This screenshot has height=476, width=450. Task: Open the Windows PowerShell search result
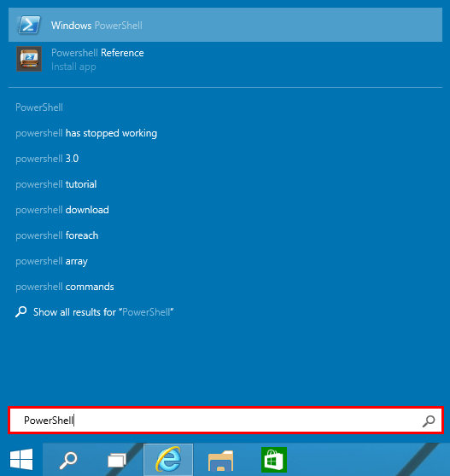pos(225,25)
